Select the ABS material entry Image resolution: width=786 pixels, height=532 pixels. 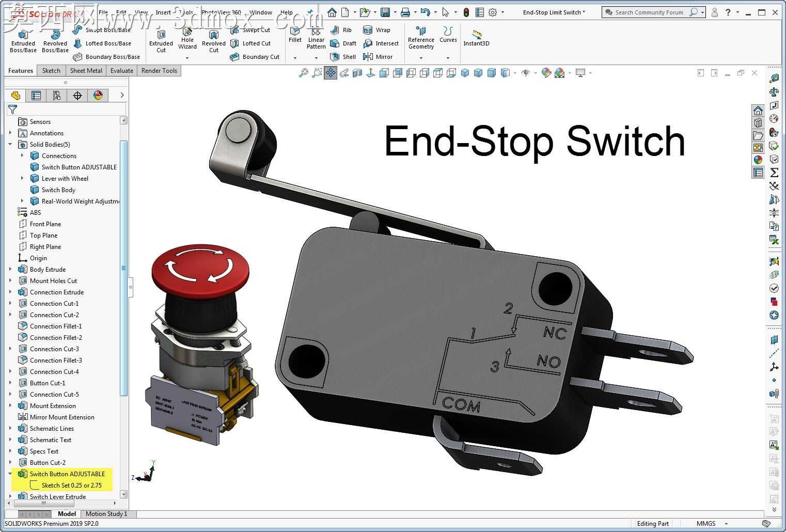(x=29, y=213)
